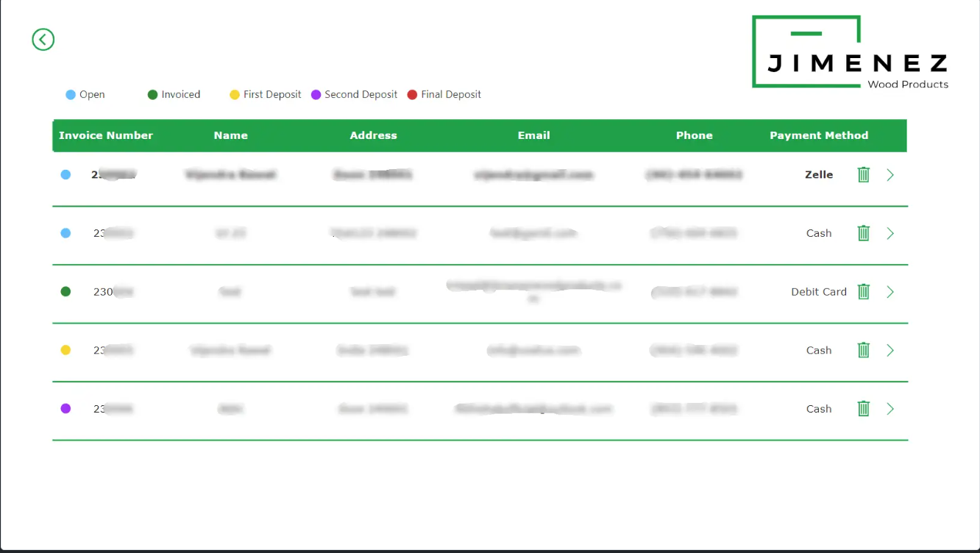This screenshot has height=553, width=980.
Task: Click the Phone column header
Action: [695, 135]
